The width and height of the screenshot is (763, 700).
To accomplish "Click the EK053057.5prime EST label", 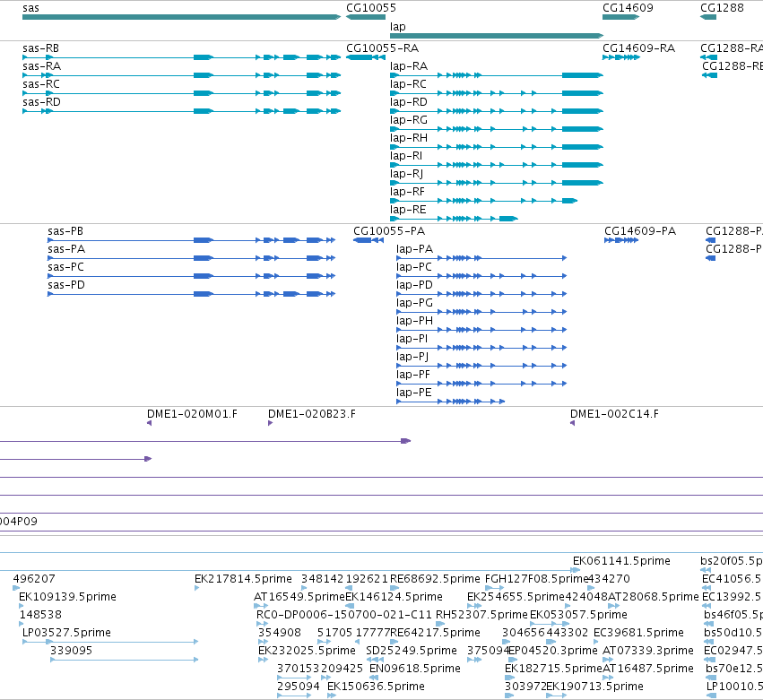I will (578, 615).
